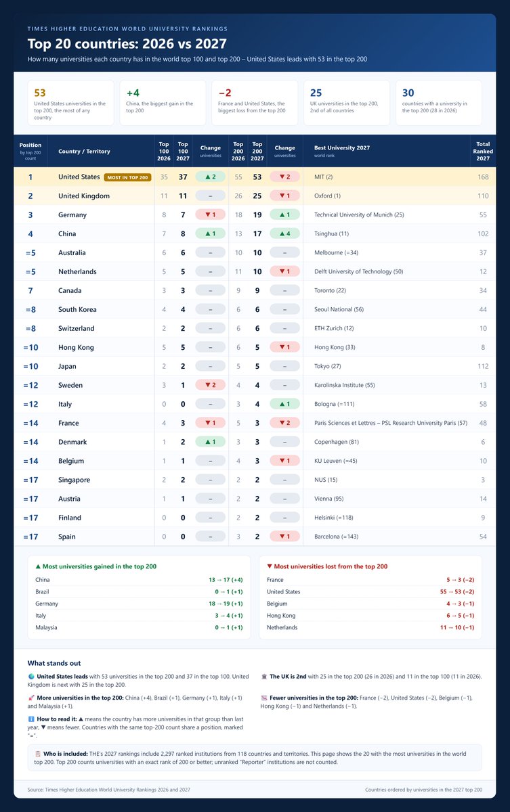This screenshot has width=510, height=812.
Task: Click 11 → 10 (−1) value for Netherlands
Action: coord(457,627)
